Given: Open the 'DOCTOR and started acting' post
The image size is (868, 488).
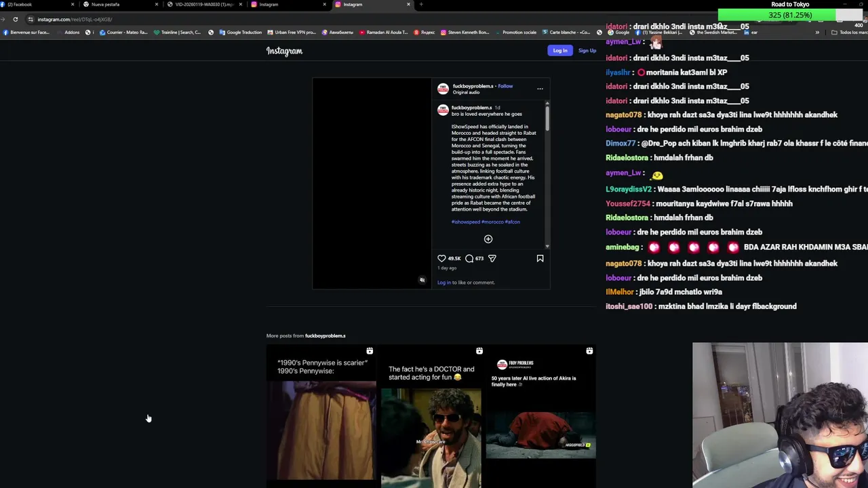Looking at the screenshot, I should pyautogui.click(x=431, y=415).
